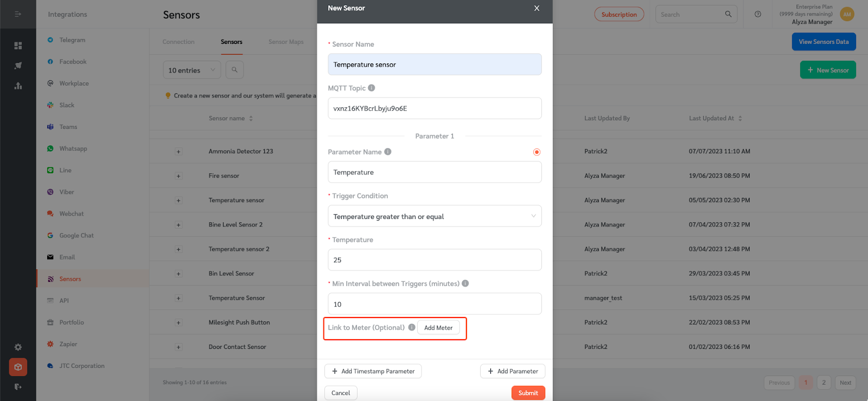Click the Subscription button
Viewport: 868px width, 401px height.
[619, 15]
